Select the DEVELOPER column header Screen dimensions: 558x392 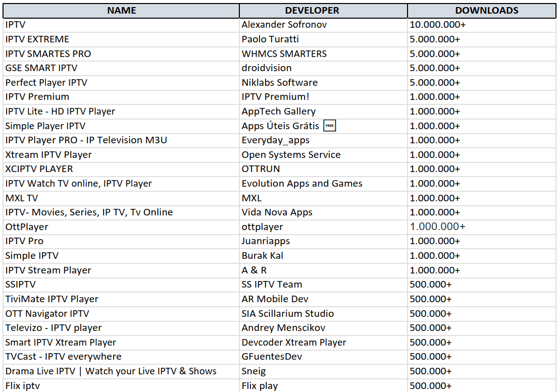pyautogui.click(x=312, y=11)
